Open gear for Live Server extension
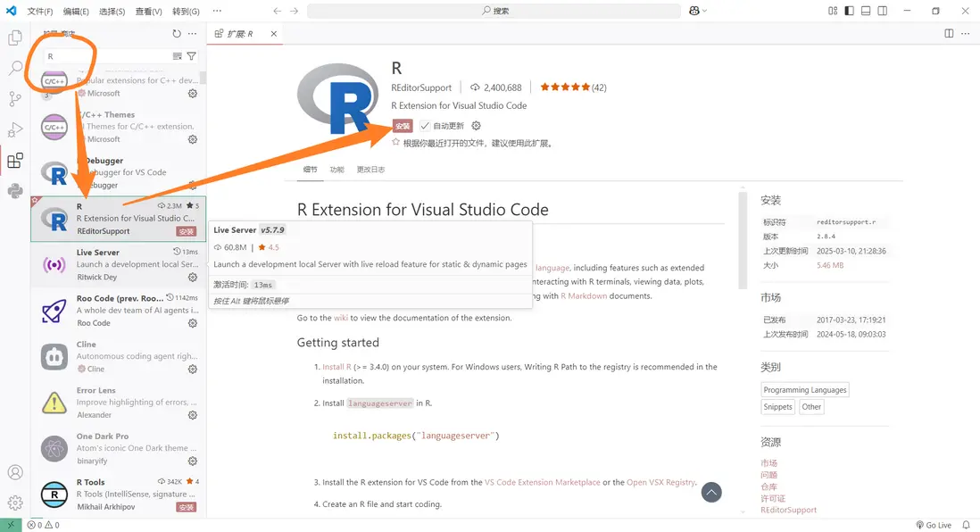Screen dimensions: 980x532 pos(193,277)
